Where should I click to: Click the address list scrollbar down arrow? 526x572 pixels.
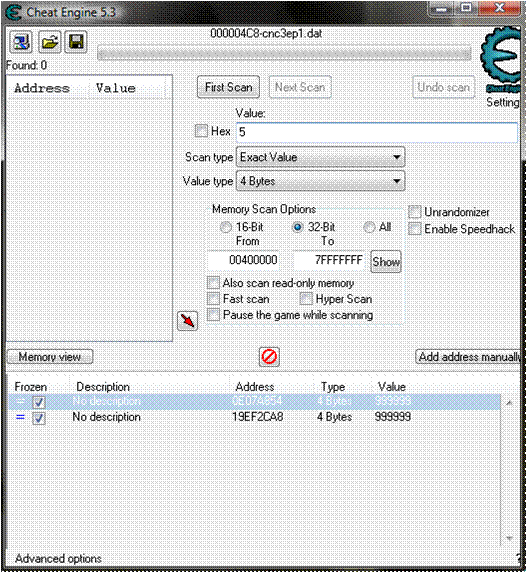coord(510,538)
